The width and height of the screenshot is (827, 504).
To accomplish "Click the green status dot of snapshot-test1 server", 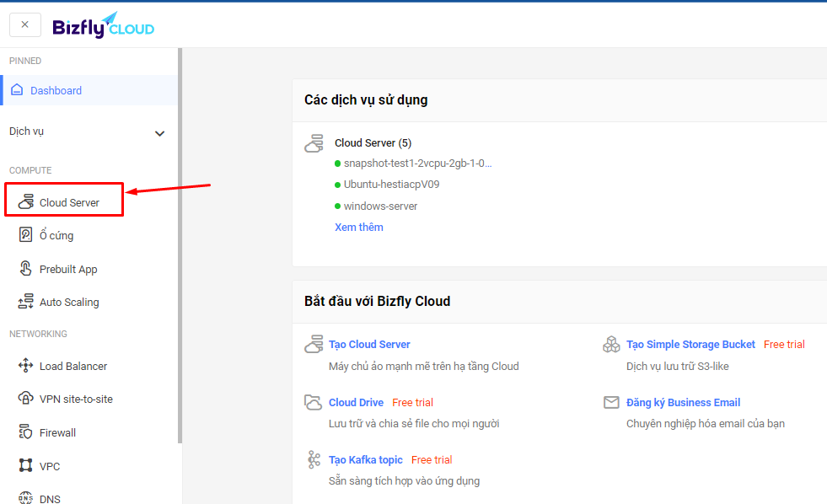I will [x=337, y=164].
